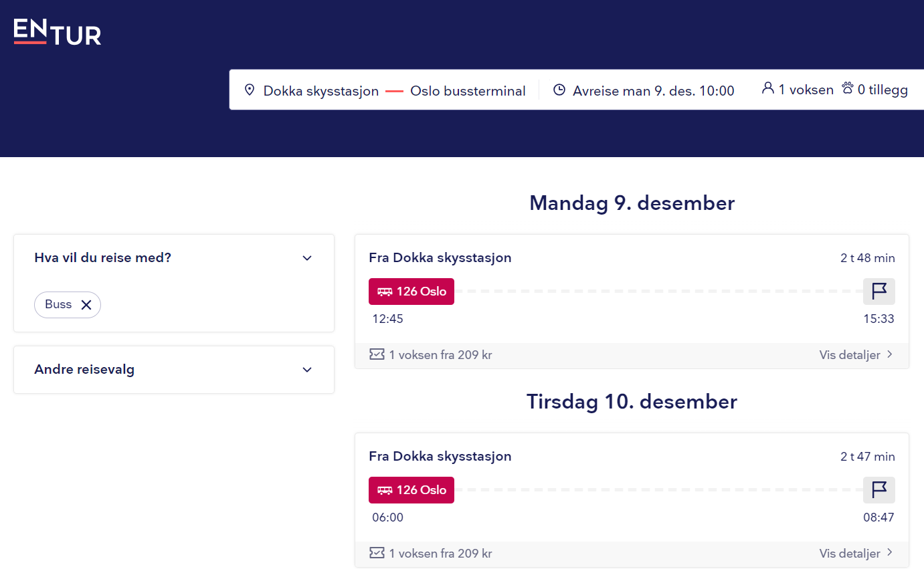The height and width of the screenshot is (569, 924).
Task: Click the destination flag icon on Monday trip
Action: [879, 292]
